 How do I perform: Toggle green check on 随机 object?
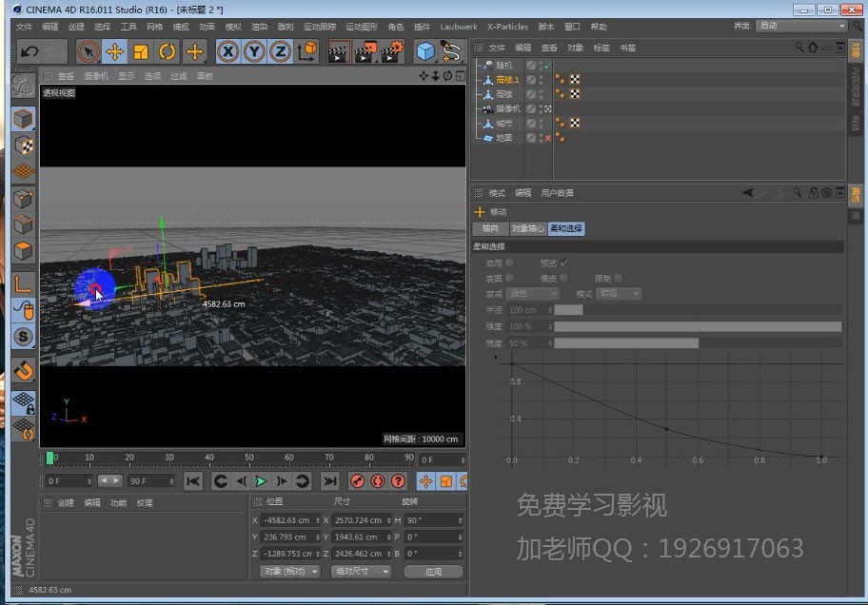click(547, 66)
